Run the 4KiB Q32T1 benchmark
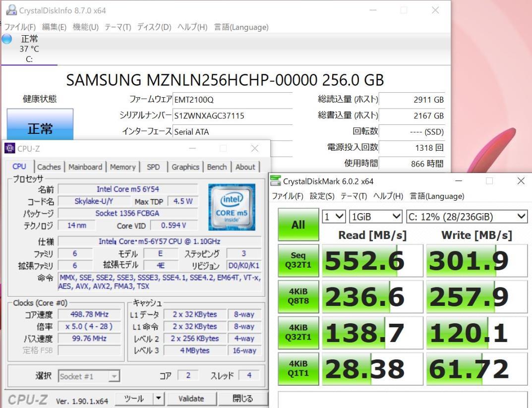 (298, 333)
